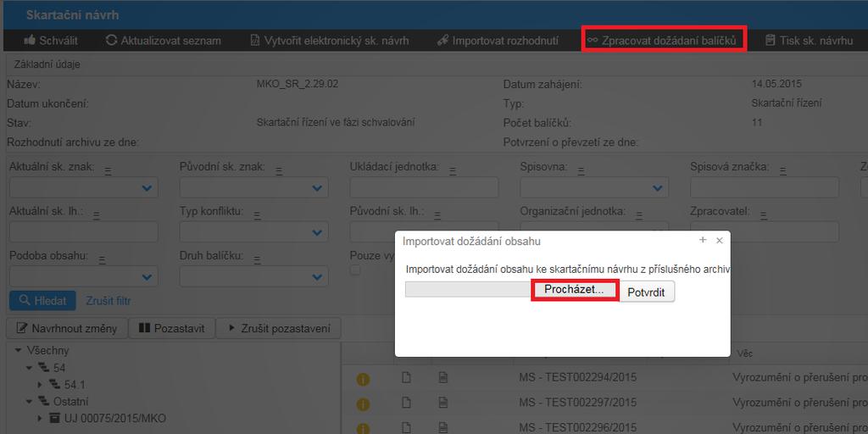Select MS - TEST002294/2015 cell

(x=578, y=377)
